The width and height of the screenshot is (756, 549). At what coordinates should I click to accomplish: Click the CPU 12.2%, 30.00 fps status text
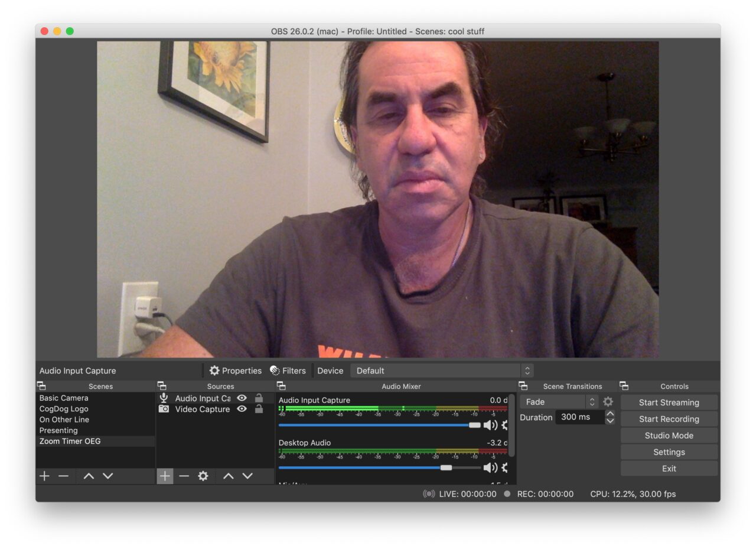pyautogui.click(x=633, y=494)
